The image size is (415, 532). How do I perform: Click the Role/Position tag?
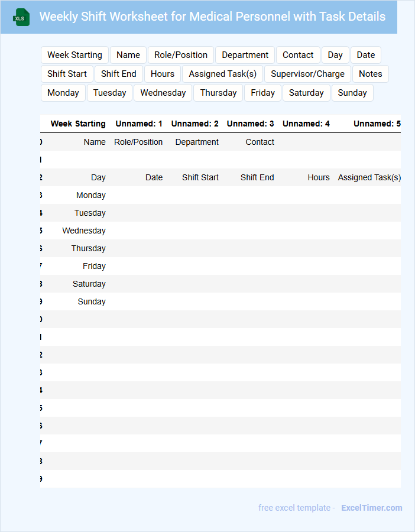point(181,55)
